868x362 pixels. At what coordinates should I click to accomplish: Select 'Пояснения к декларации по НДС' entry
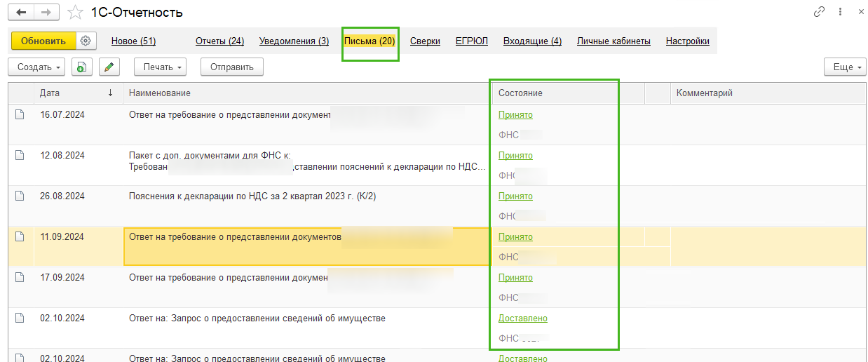[x=252, y=196]
